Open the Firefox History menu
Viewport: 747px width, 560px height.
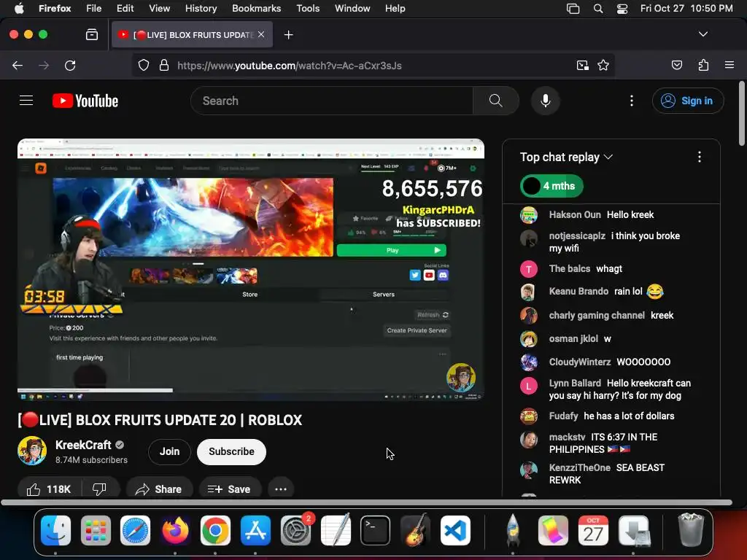point(201,9)
